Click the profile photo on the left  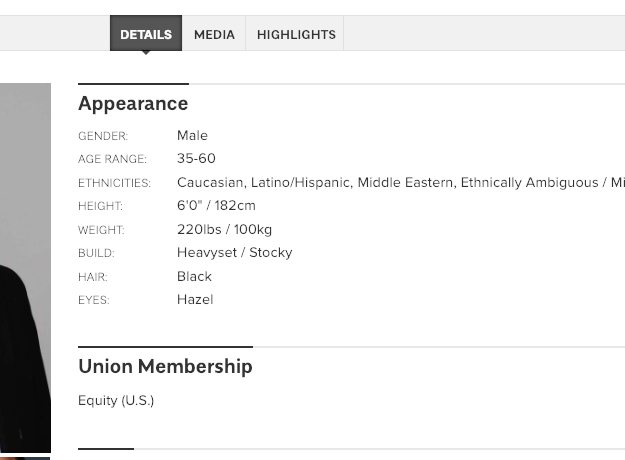pos(25,268)
